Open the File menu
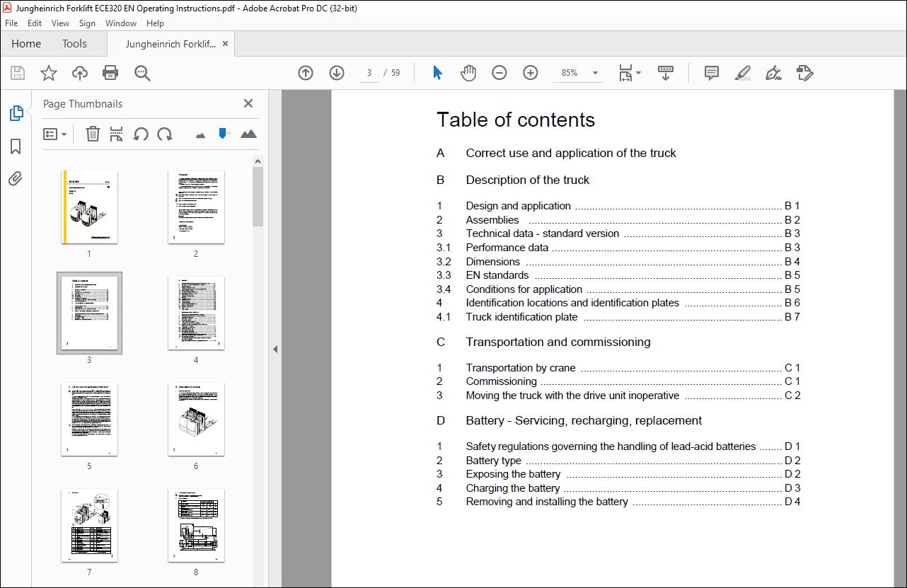Image resolution: width=907 pixels, height=588 pixels. pyautogui.click(x=11, y=23)
